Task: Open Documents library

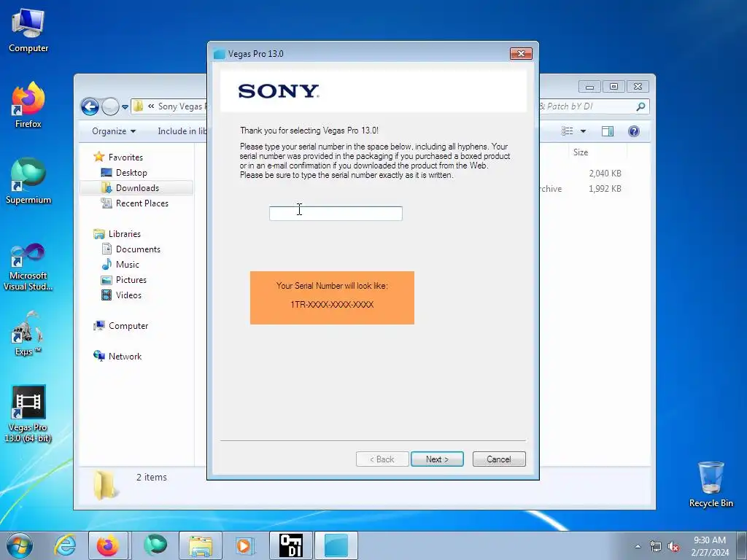Action: coord(138,249)
